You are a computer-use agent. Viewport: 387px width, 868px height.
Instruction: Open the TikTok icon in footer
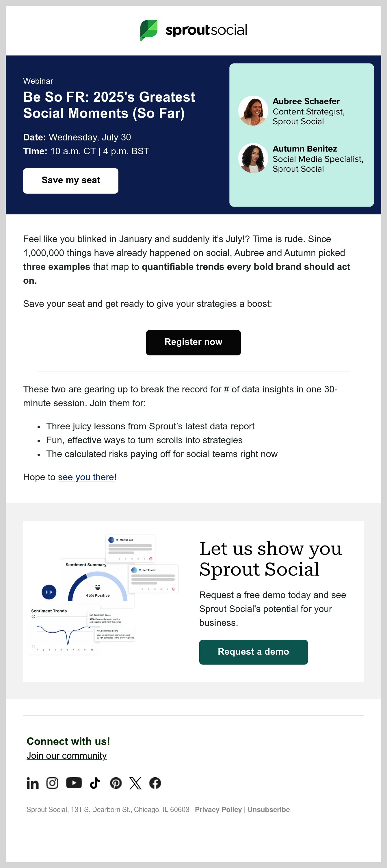(x=95, y=783)
